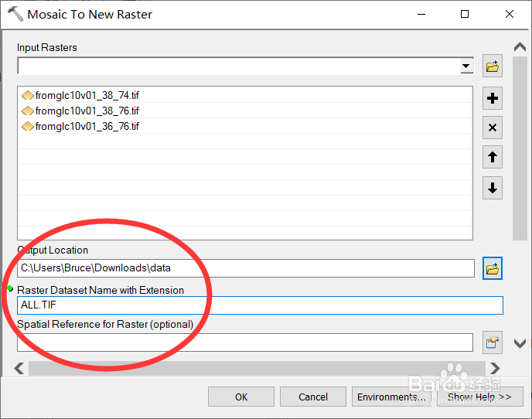Click the vertical scrollbar up arrow
The image size is (532, 419).
point(520,47)
